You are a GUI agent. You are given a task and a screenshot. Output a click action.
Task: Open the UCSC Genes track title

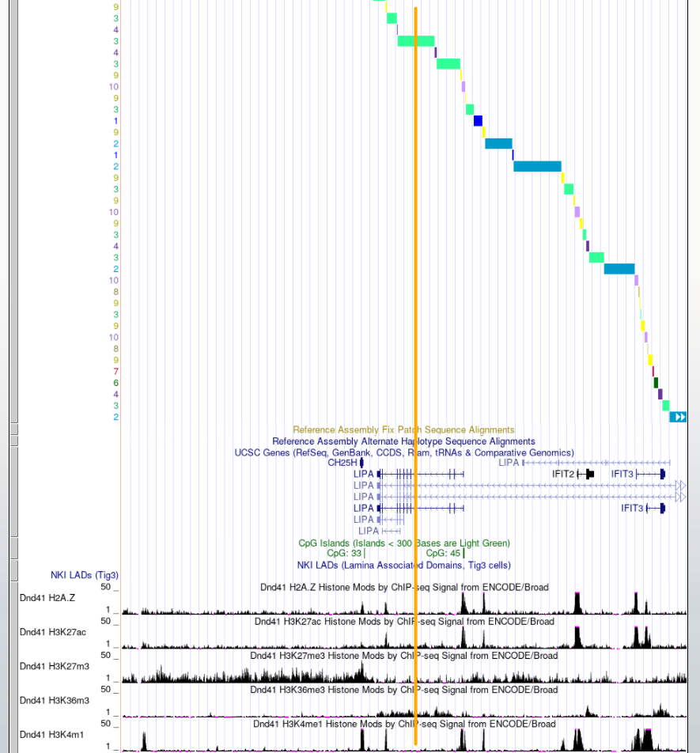tap(403, 452)
